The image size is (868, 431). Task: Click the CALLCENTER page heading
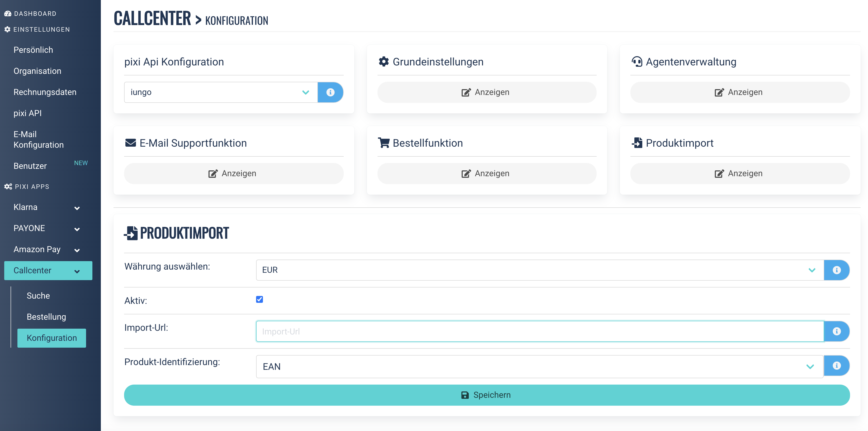152,18
